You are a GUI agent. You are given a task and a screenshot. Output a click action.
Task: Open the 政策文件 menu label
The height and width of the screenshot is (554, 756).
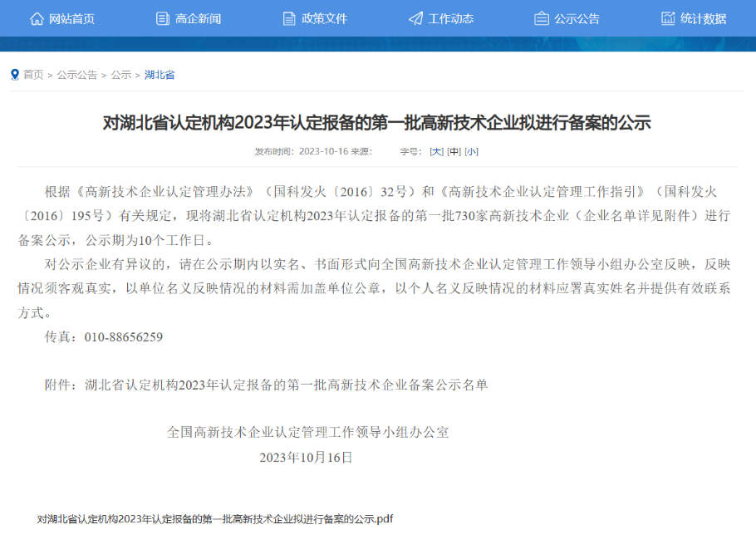pos(324,18)
